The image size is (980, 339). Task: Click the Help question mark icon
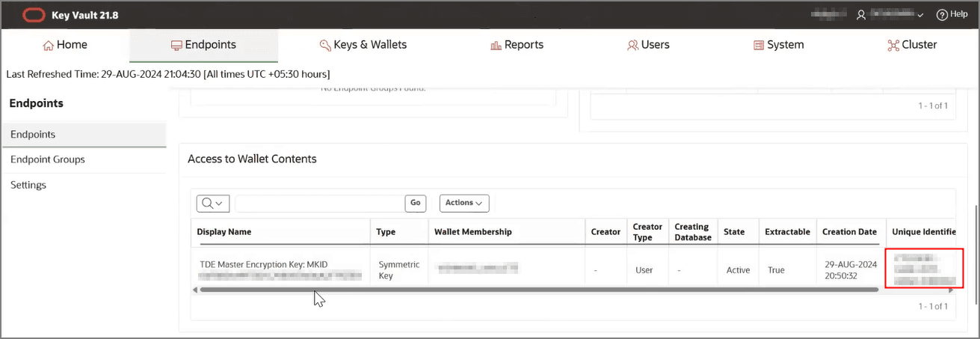941,14
